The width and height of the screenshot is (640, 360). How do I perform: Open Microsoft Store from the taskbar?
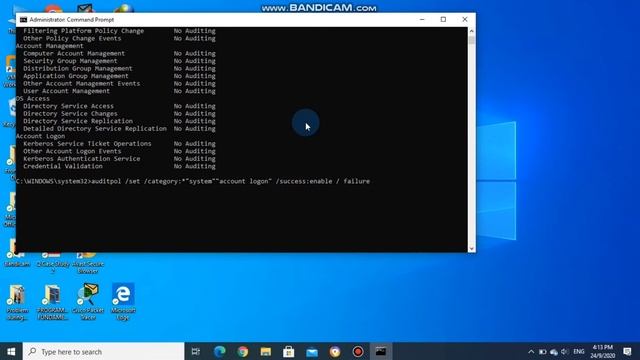coord(289,351)
